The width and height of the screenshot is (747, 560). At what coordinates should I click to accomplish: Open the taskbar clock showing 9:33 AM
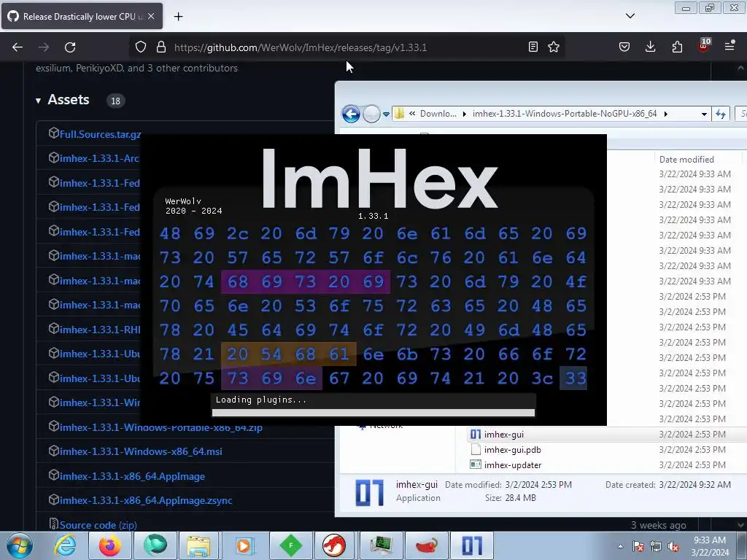(x=710, y=546)
